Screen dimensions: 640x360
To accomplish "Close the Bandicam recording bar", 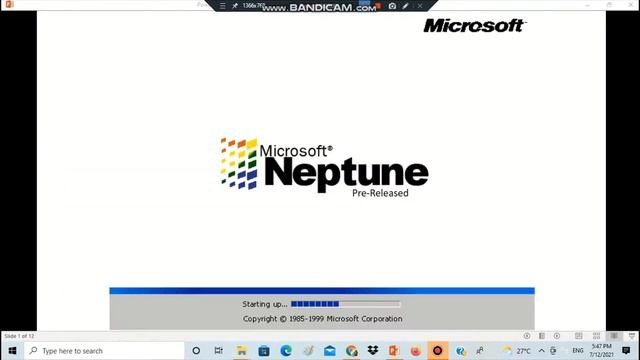I will pyautogui.click(x=420, y=6).
